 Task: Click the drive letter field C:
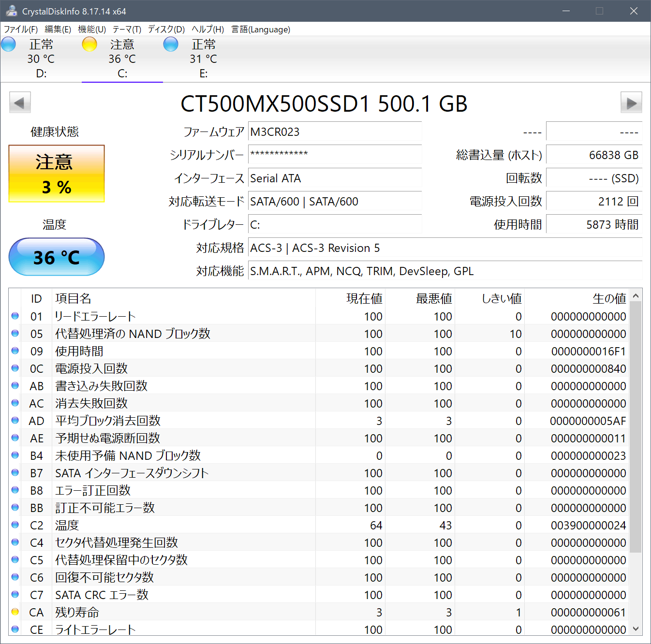pyautogui.click(x=335, y=224)
